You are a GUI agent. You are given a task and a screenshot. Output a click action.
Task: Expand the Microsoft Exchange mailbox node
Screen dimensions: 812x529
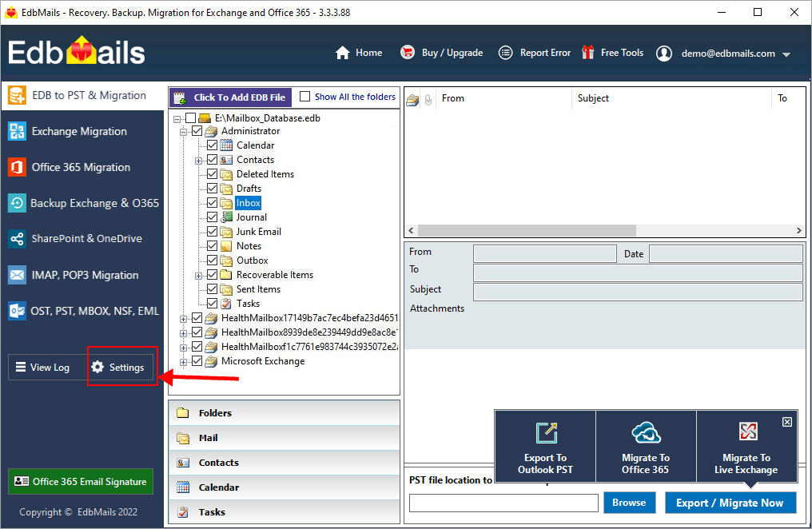coord(184,361)
